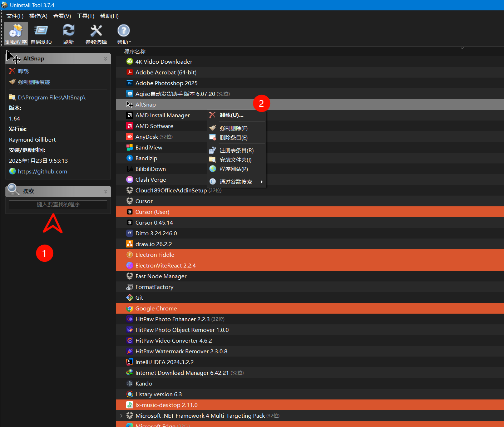The height and width of the screenshot is (427, 504).
Task: Collapse the 搜索 panel chevron
Action: [x=105, y=191]
